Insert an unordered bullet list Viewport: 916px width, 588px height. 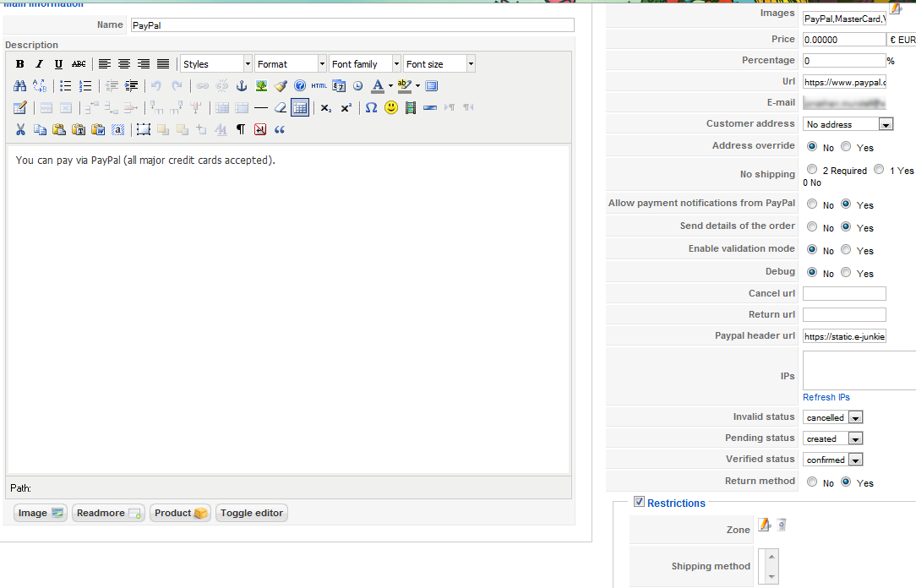tap(65, 86)
